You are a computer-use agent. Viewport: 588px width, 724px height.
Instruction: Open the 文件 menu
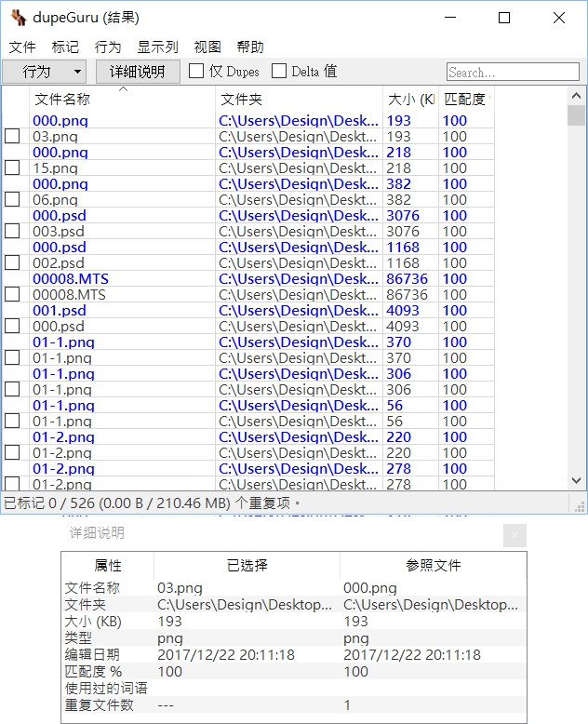(22, 47)
